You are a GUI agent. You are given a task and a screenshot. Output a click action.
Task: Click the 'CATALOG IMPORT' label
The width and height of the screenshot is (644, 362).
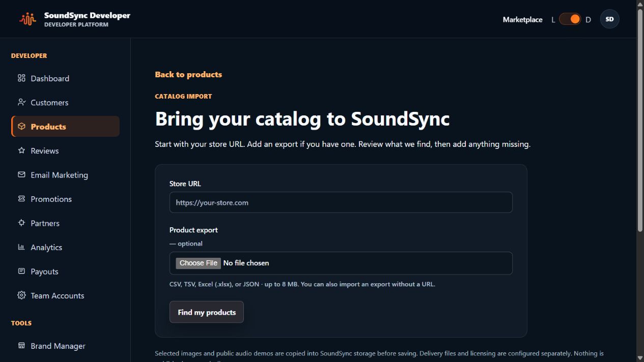pyautogui.click(x=183, y=96)
